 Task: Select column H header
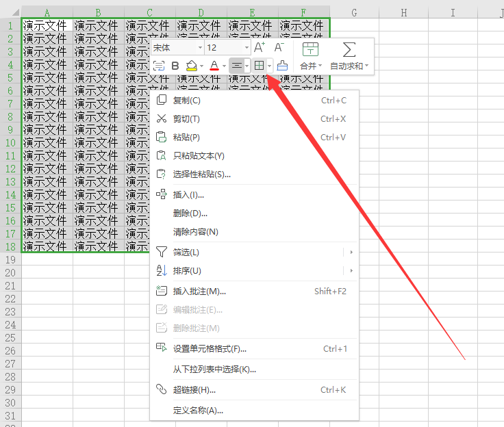pyautogui.click(x=404, y=13)
